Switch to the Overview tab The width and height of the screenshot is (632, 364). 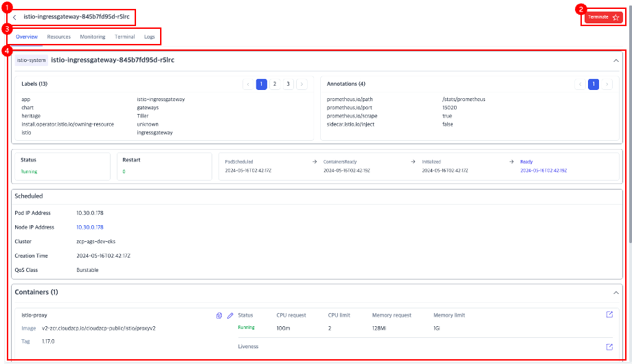27,36
